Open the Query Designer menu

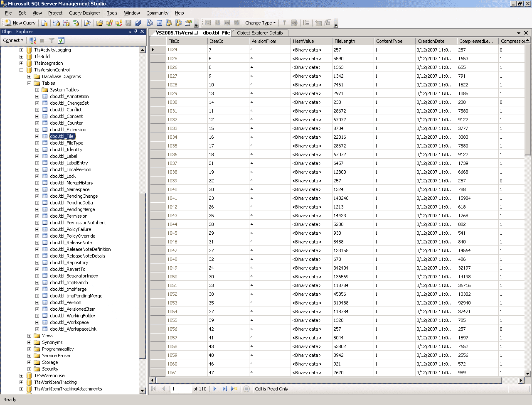(x=84, y=13)
